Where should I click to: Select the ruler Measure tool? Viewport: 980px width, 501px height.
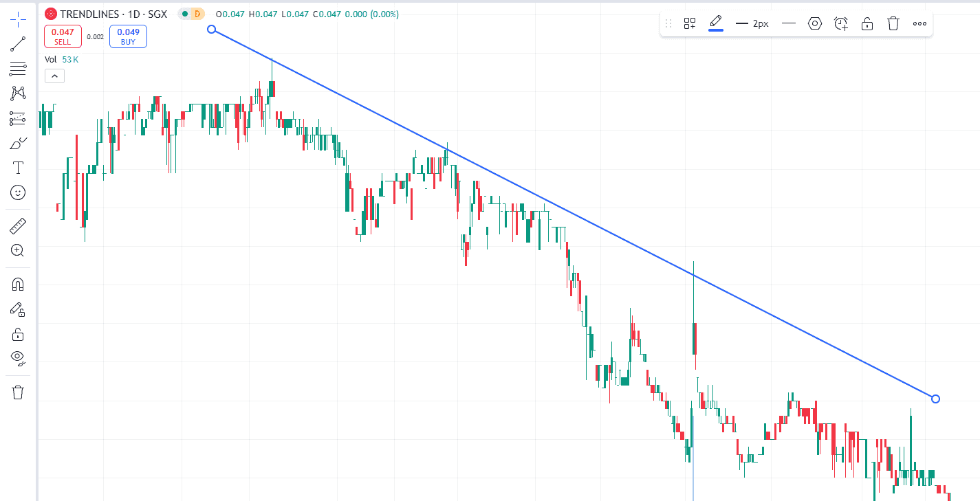(x=18, y=225)
